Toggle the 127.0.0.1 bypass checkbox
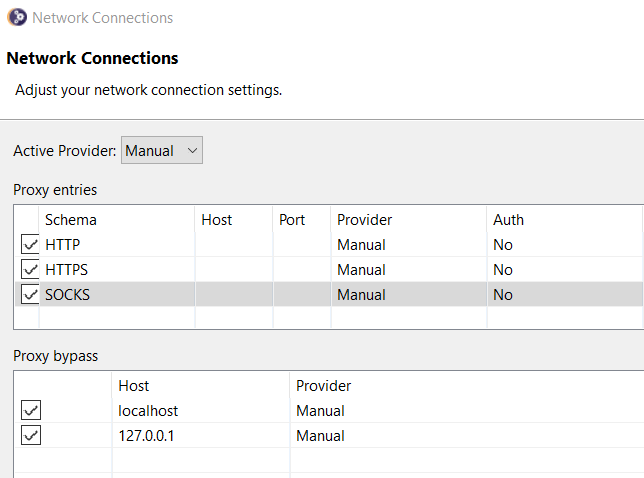This screenshot has height=478, width=644. (x=31, y=435)
